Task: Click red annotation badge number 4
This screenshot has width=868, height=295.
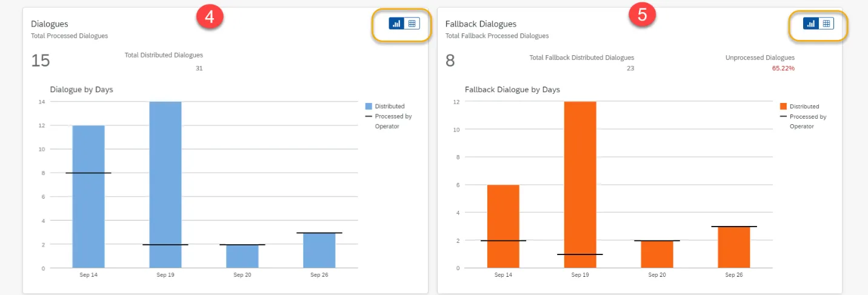Action: click(x=210, y=16)
